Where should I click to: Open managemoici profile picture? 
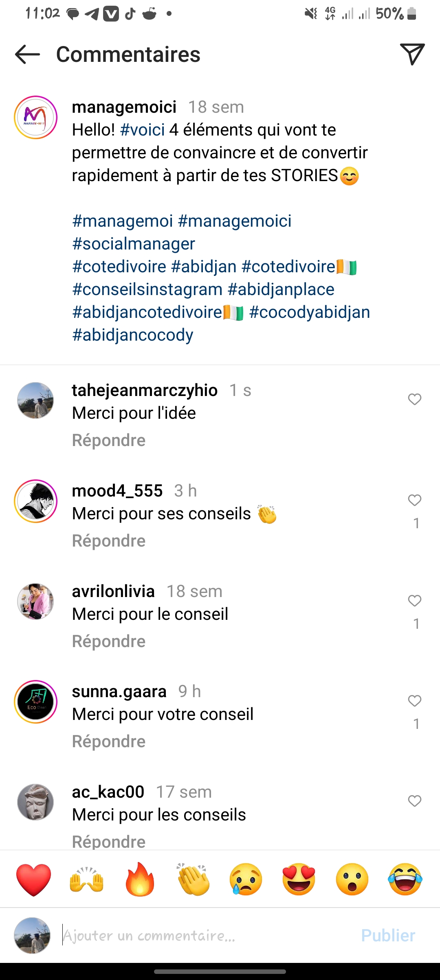(36, 118)
